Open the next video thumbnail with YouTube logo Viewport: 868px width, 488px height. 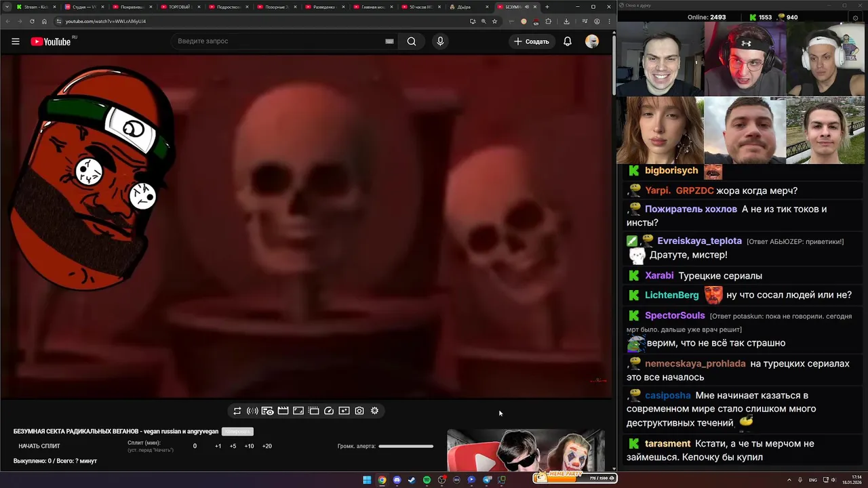click(x=526, y=450)
